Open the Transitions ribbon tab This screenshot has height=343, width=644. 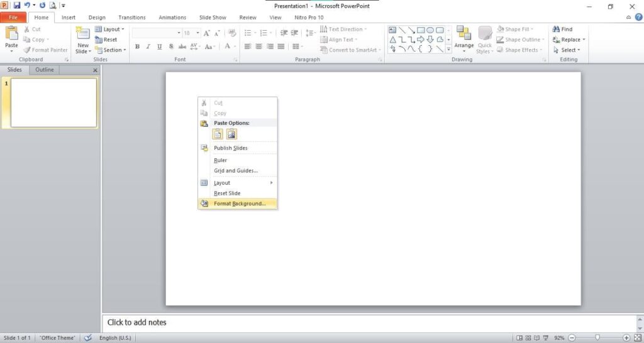coord(131,18)
